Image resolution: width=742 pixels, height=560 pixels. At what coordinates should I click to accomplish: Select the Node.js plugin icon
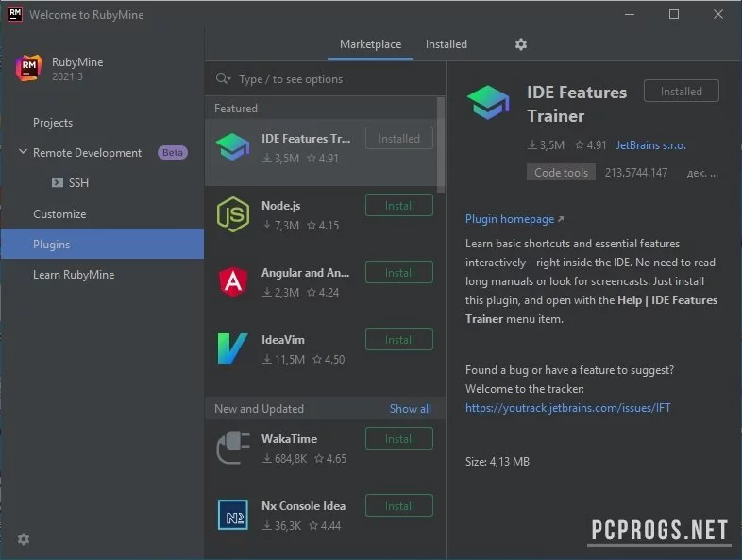click(x=233, y=214)
